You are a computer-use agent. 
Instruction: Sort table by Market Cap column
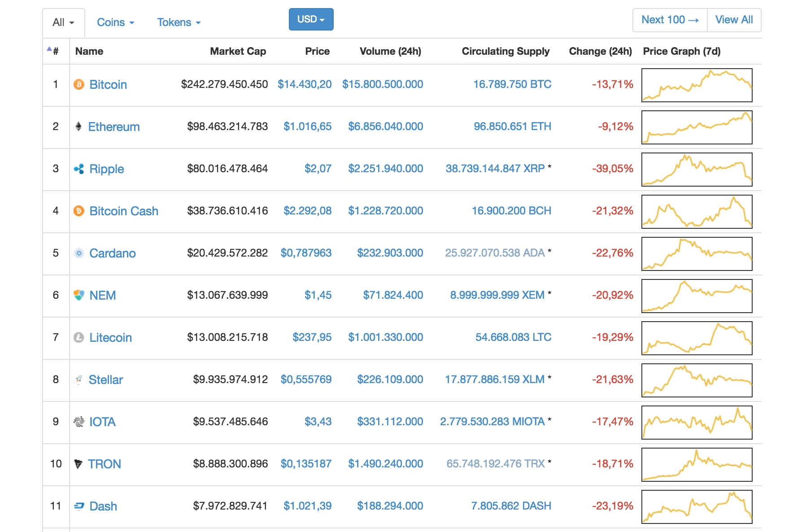coord(238,51)
